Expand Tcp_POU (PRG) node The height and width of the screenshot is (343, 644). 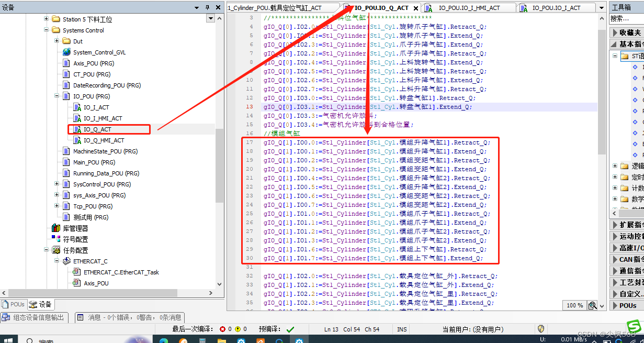click(x=57, y=206)
